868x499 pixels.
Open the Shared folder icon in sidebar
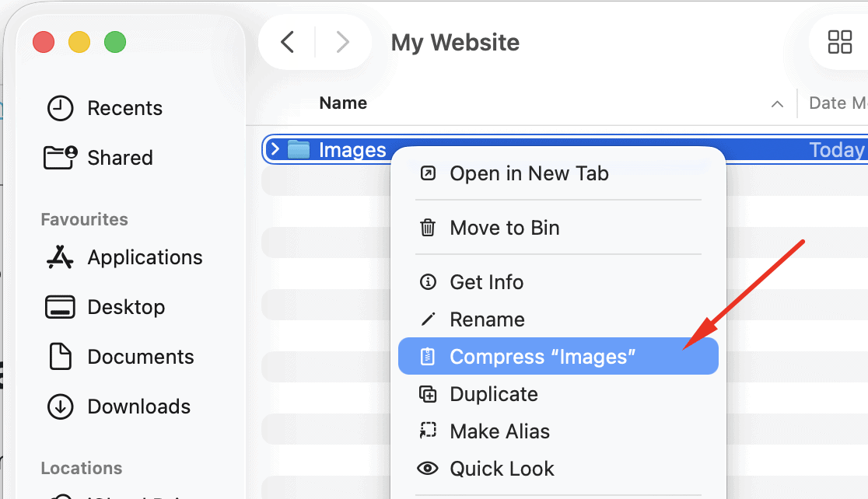(60, 158)
